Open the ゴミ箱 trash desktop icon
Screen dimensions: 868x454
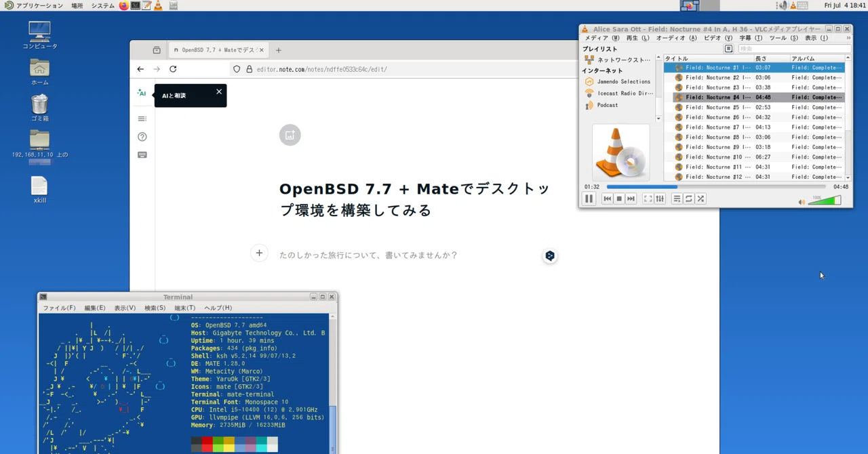tap(39, 108)
